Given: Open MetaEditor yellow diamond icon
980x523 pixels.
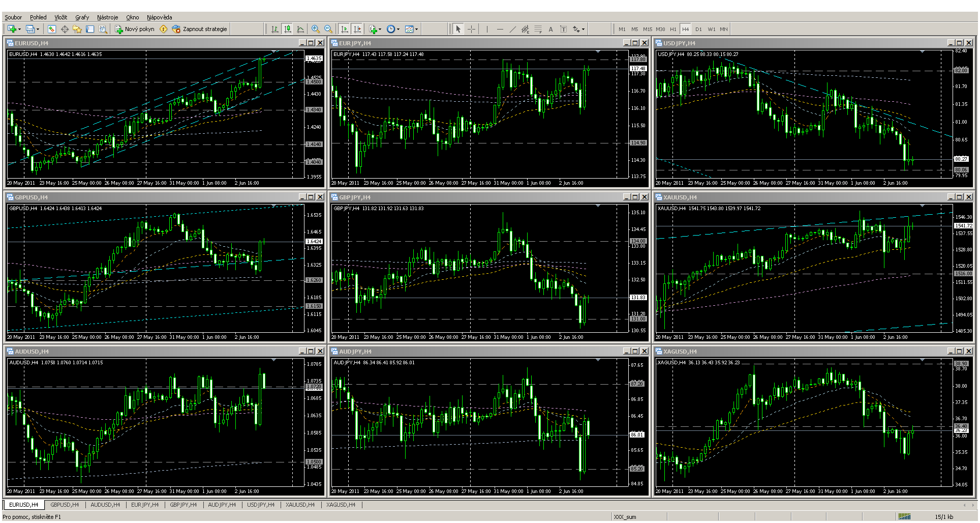Looking at the screenshot, I should point(163,29).
